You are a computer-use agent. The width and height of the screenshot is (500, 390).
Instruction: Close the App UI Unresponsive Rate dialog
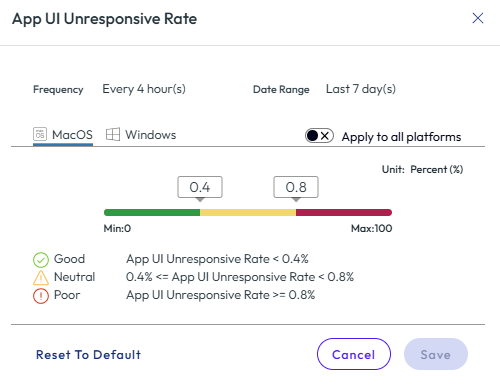pyautogui.click(x=478, y=18)
